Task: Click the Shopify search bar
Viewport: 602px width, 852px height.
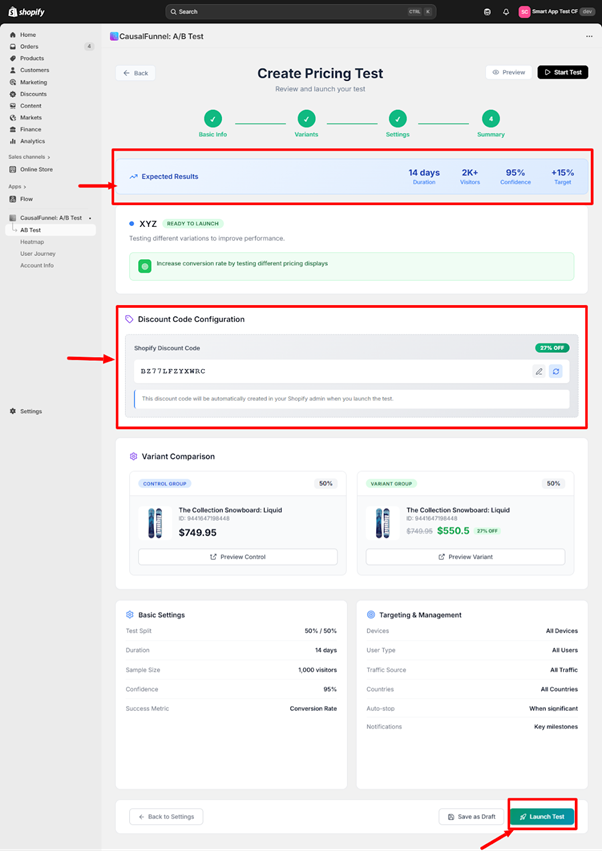Action: pyautogui.click(x=300, y=12)
